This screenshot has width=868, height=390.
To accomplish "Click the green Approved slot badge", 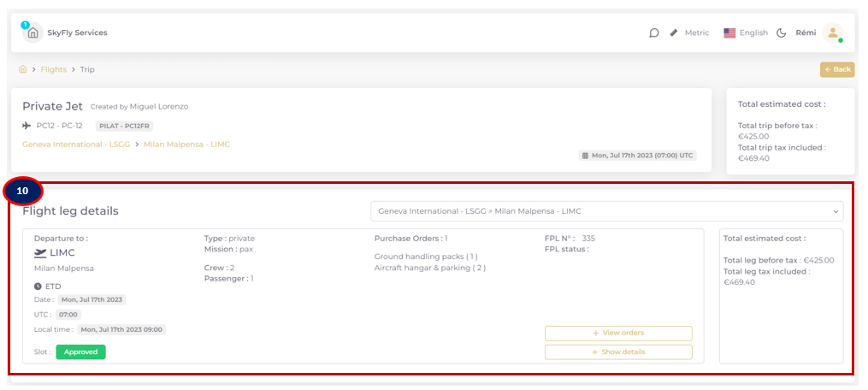I will (x=81, y=352).
